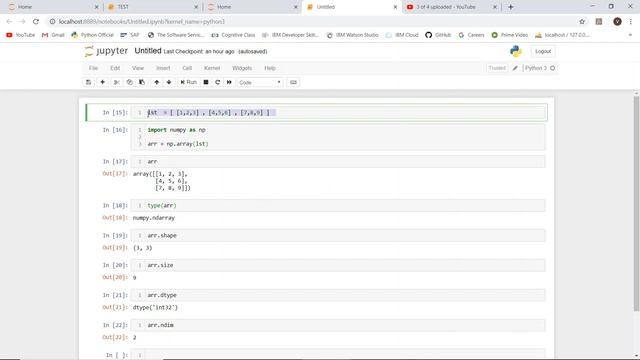Click the Logout button
640x360 pixels.
tap(543, 51)
